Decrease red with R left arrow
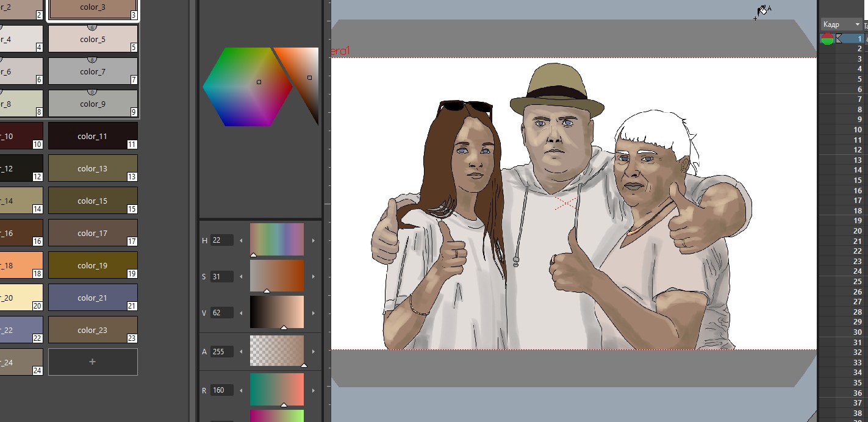Viewport: 868px width, 422px height. click(242, 390)
